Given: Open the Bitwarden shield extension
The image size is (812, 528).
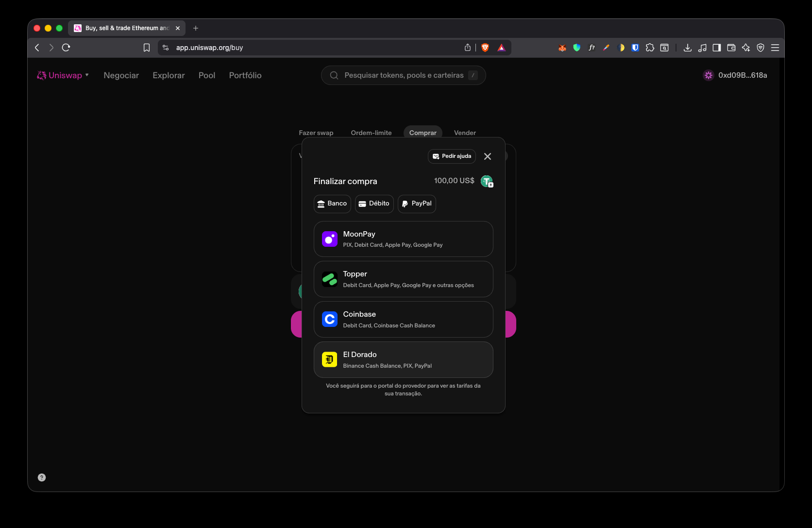Looking at the screenshot, I should 635,48.
